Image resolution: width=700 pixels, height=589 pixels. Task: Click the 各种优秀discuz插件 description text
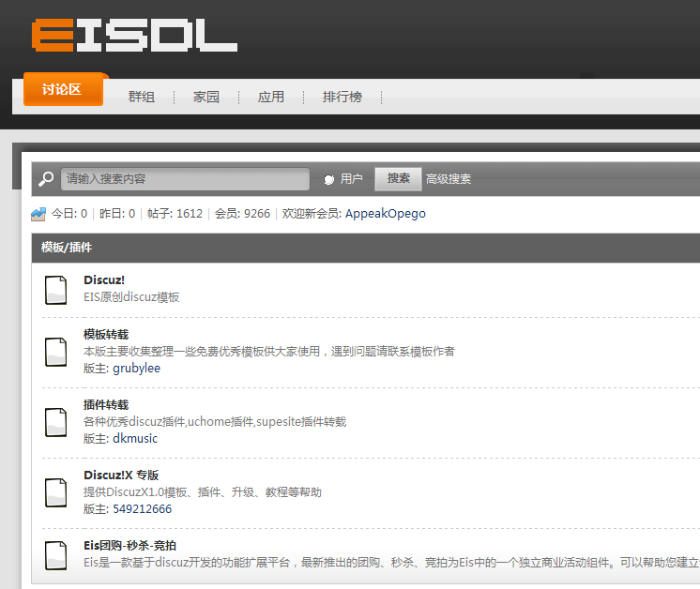[x=215, y=422]
